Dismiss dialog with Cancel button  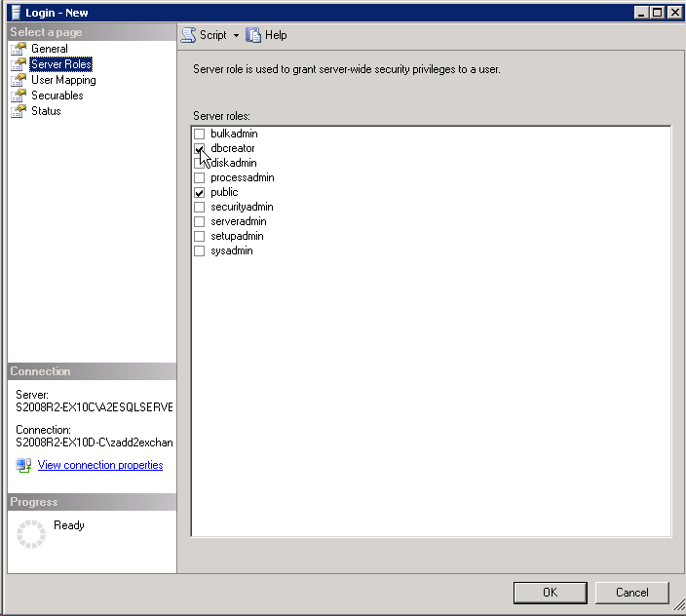pyautogui.click(x=631, y=593)
